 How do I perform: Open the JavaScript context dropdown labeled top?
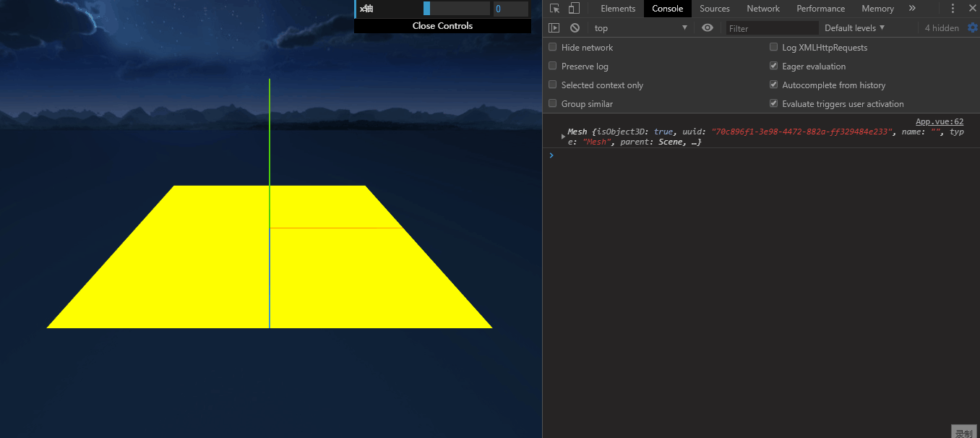[x=639, y=27]
